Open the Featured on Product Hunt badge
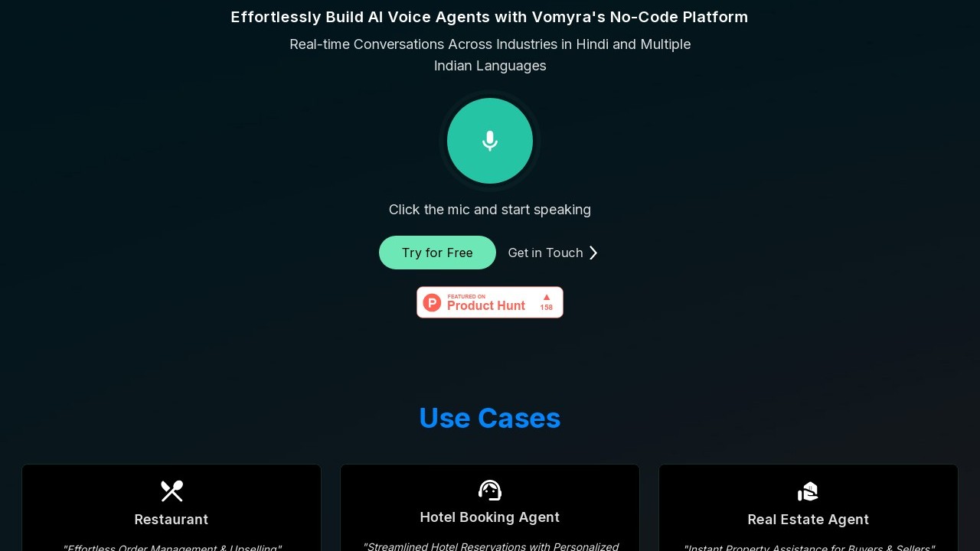 (490, 302)
